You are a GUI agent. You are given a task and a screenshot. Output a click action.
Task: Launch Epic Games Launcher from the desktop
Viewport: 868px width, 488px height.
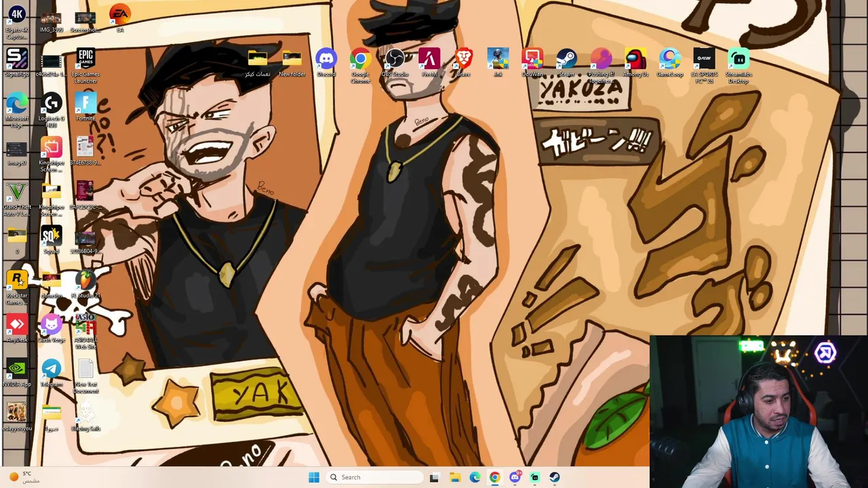point(85,66)
